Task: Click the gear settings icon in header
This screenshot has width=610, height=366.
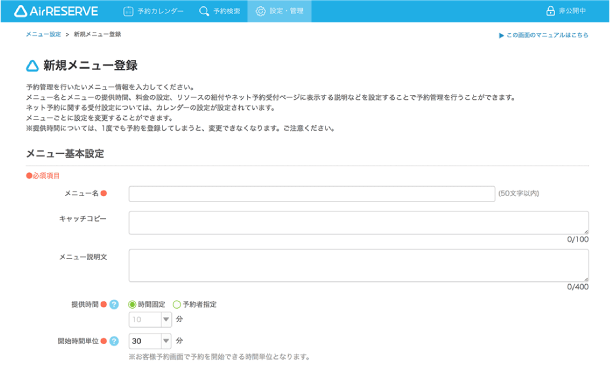Action: coord(260,11)
